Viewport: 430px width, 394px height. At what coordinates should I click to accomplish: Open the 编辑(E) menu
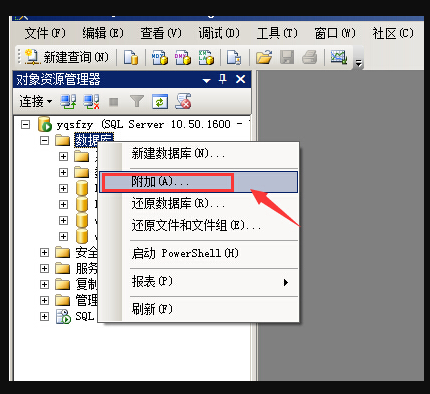click(103, 33)
